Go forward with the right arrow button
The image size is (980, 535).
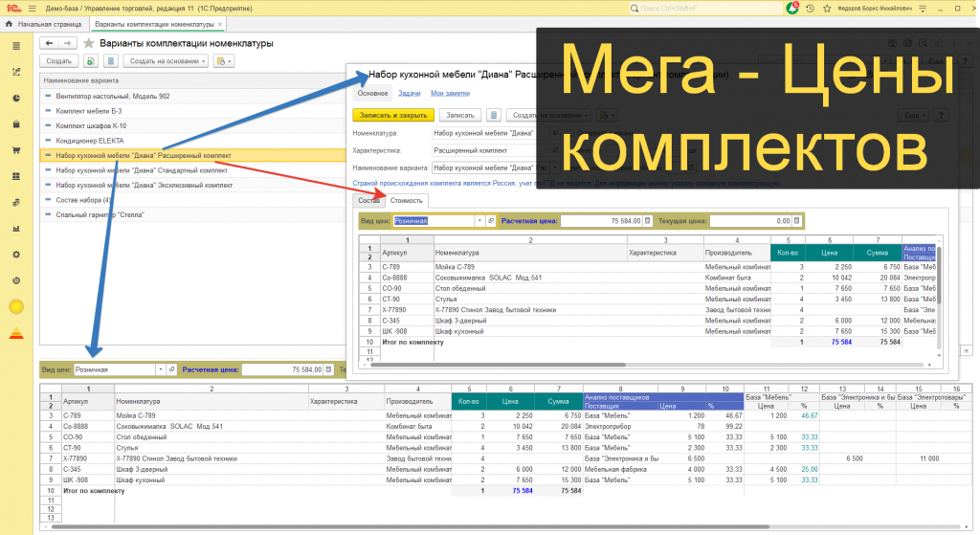[x=68, y=43]
